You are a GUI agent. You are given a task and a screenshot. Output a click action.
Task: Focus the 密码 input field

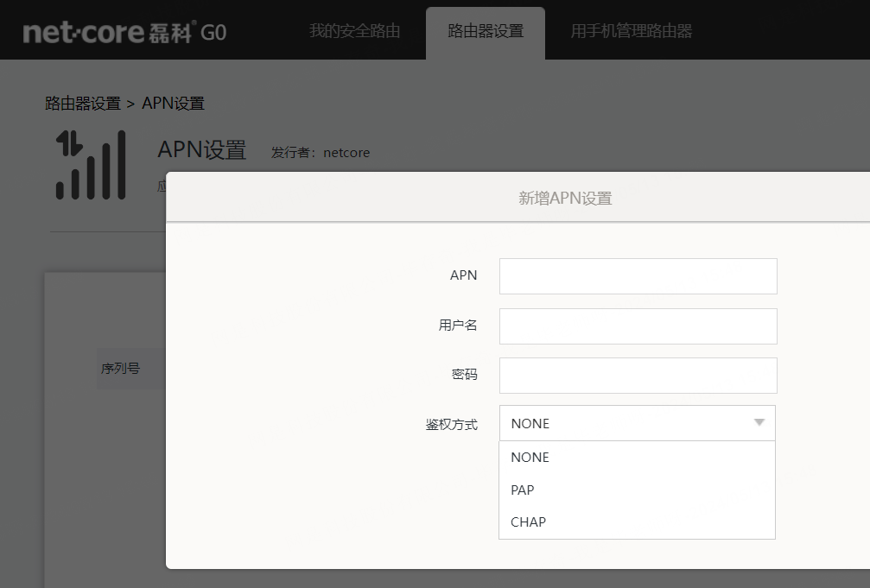(x=638, y=376)
